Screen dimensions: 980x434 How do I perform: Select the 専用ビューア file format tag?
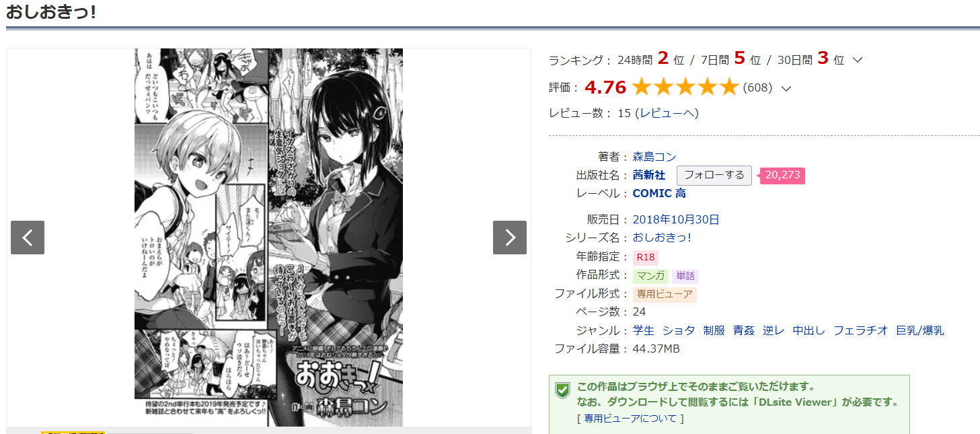coord(665,295)
